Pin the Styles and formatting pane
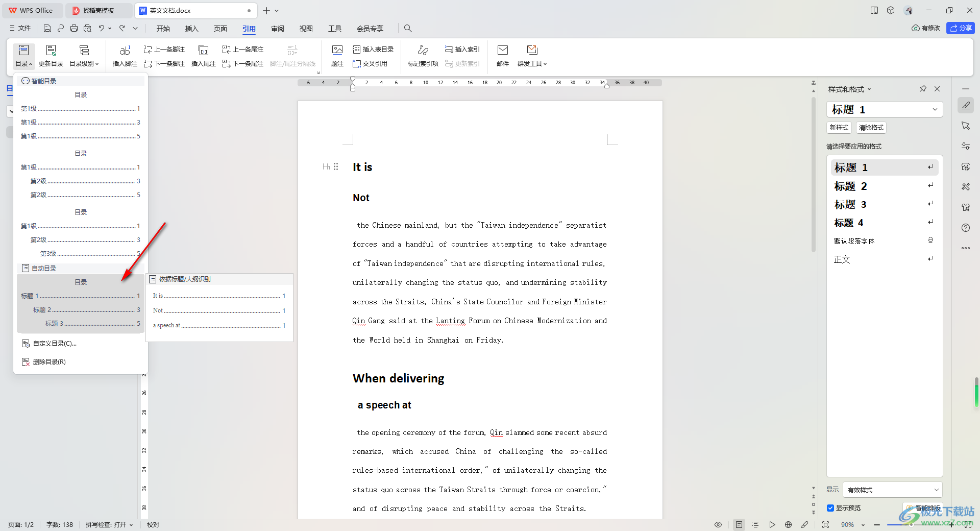This screenshot has height=531, width=980. pos(923,89)
